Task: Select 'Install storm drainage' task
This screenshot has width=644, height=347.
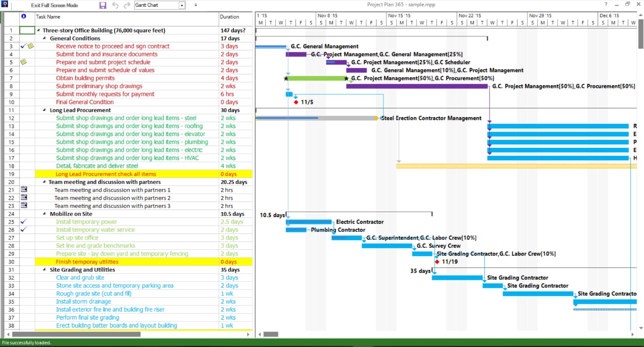Action: [x=83, y=301]
